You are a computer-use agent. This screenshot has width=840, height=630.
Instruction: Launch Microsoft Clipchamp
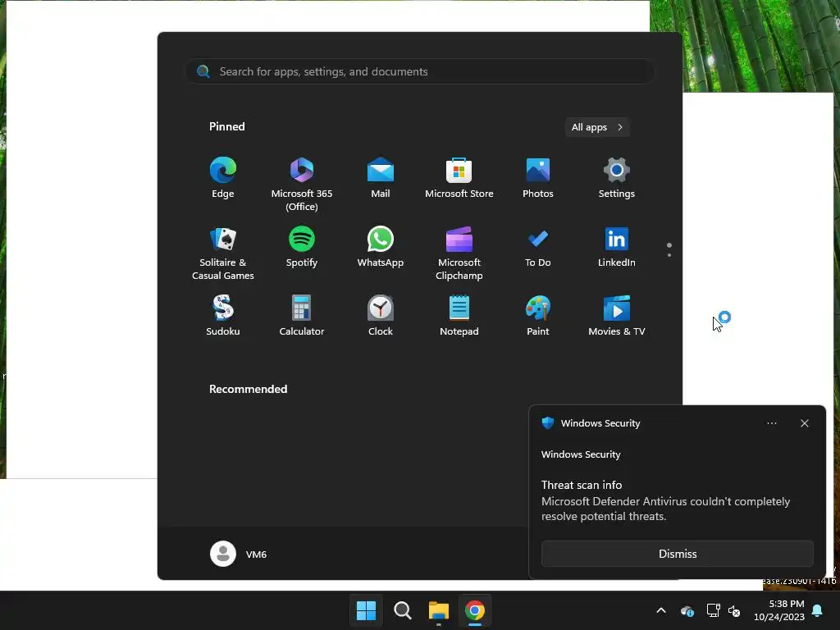pos(459,253)
